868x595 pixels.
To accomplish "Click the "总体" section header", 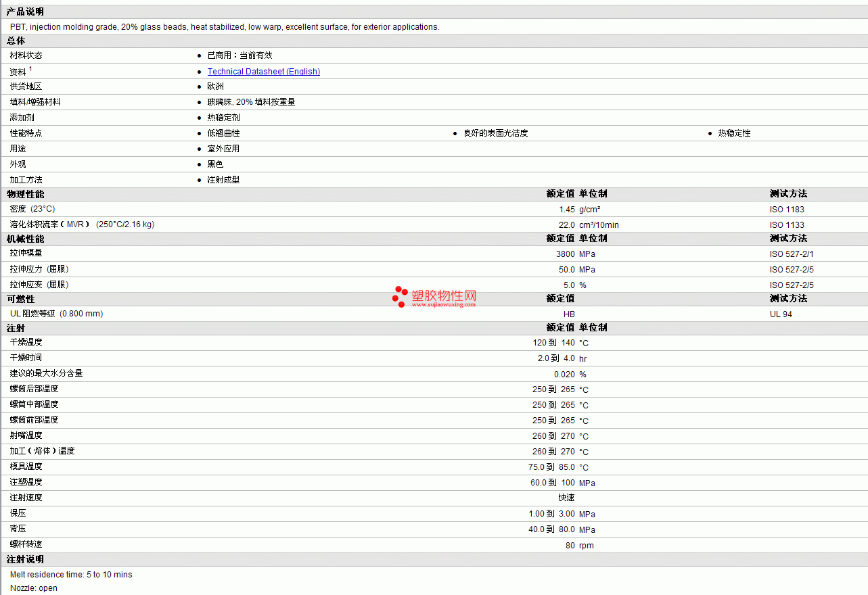I will point(16,41).
